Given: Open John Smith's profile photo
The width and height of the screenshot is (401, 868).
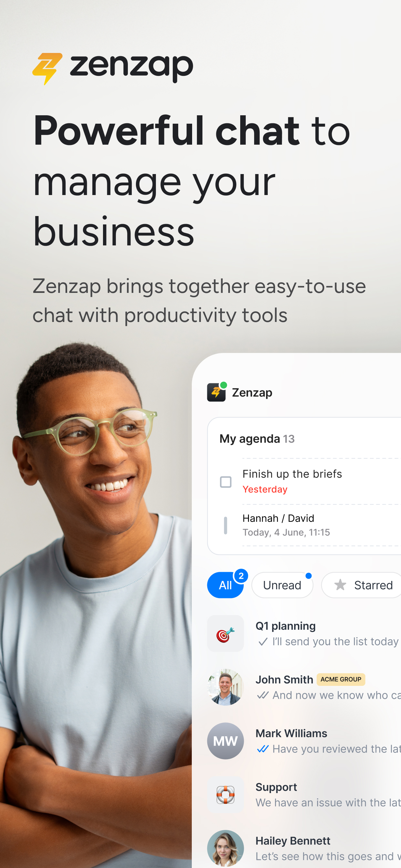Looking at the screenshot, I should 225,687.
